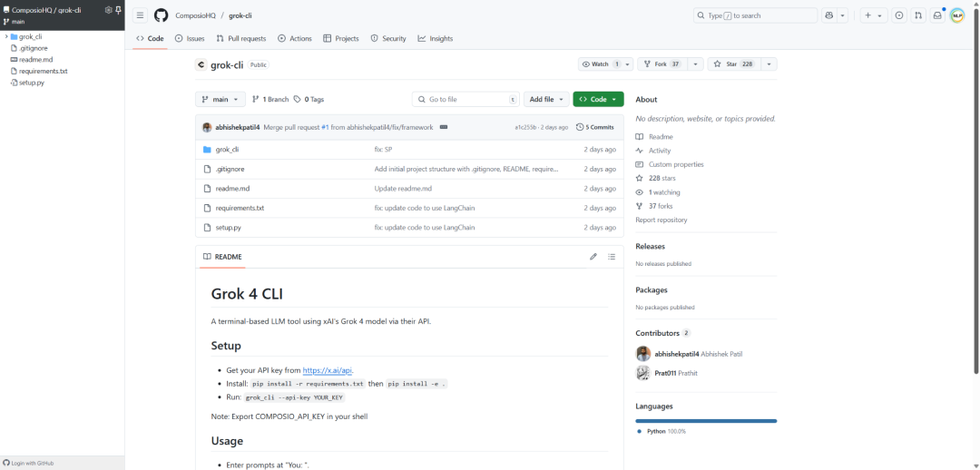Viewport: 980px width, 470px height.
Task: Select the README tab
Action: point(222,257)
